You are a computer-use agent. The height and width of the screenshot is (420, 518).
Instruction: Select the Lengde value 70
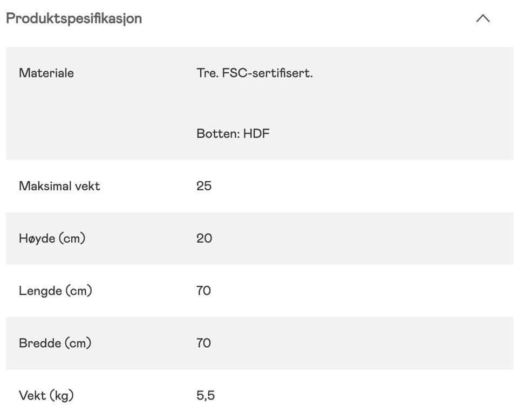click(x=203, y=291)
